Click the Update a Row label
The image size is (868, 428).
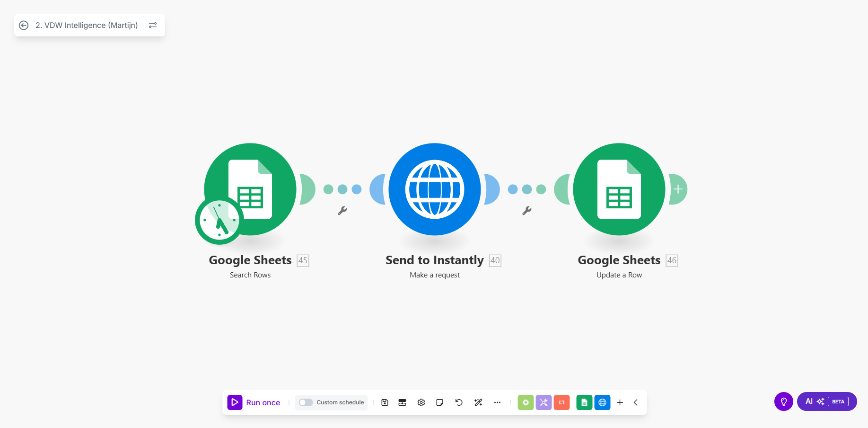pyautogui.click(x=619, y=275)
